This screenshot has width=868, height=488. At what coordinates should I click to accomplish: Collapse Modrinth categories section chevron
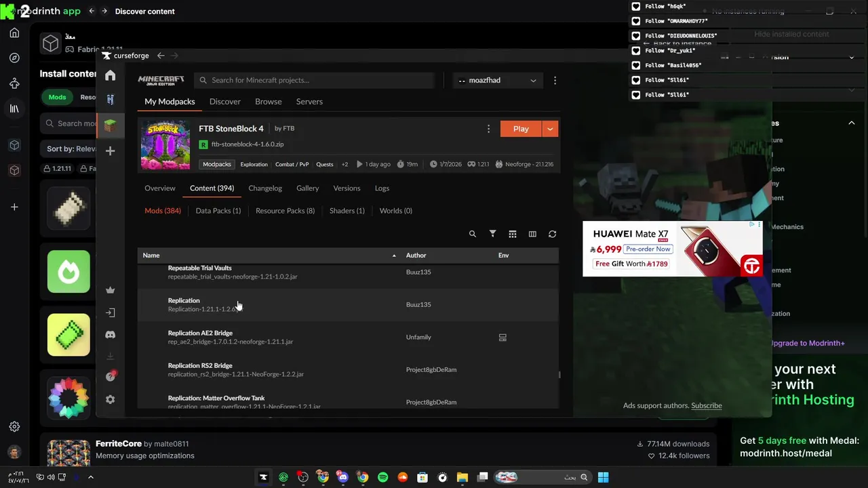(852, 123)
